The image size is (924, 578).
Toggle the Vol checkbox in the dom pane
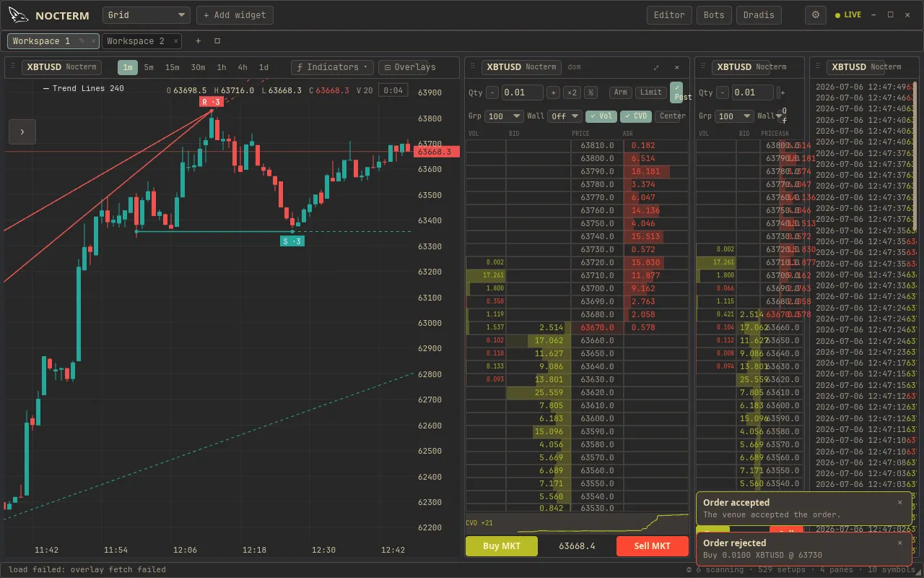[601, 116]
